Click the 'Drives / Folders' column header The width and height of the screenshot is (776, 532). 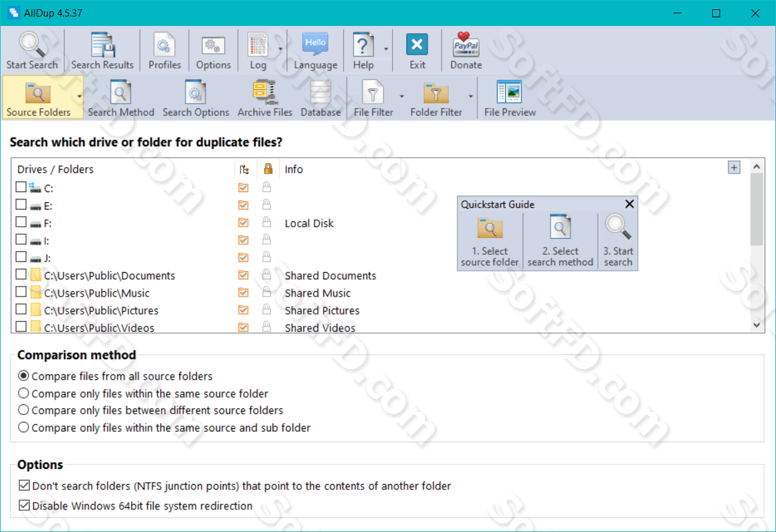pos(55,170)
